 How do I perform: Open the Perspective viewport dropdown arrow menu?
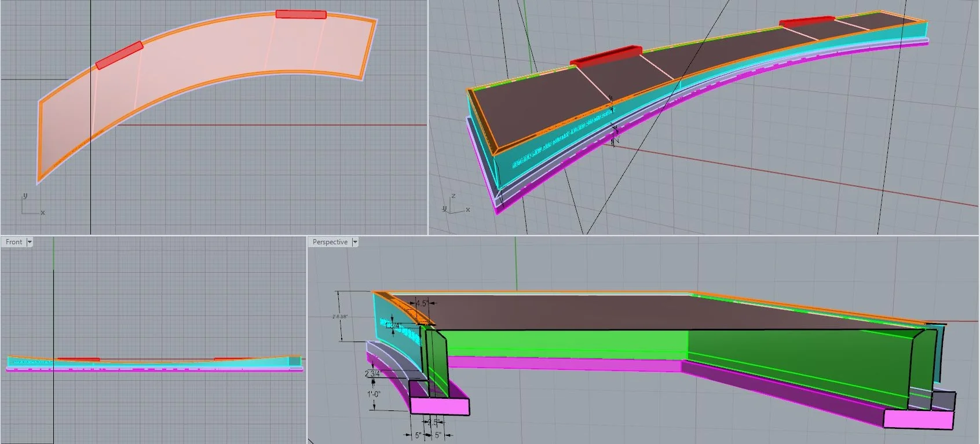(x=355, y=242)
